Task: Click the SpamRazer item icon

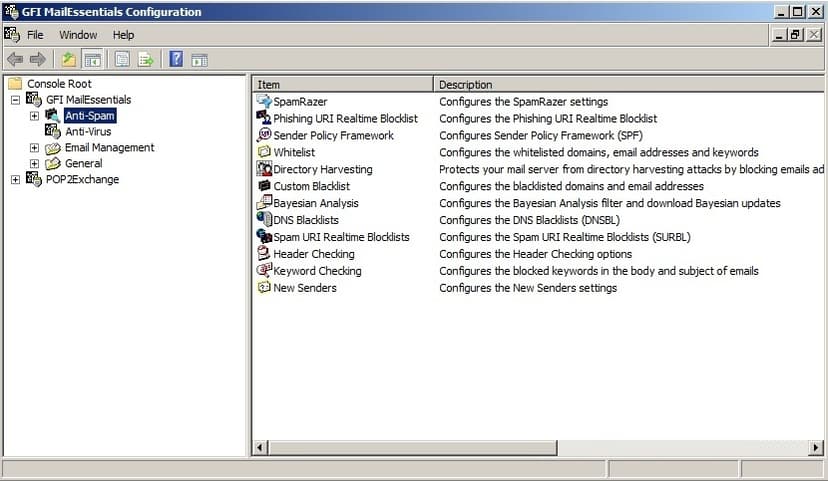Action: [x=264, y=101]
